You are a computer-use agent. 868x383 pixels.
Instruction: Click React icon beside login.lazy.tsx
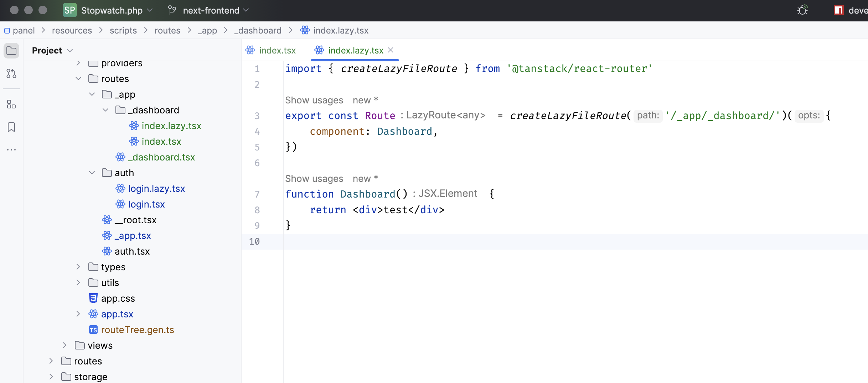(120, 188)
